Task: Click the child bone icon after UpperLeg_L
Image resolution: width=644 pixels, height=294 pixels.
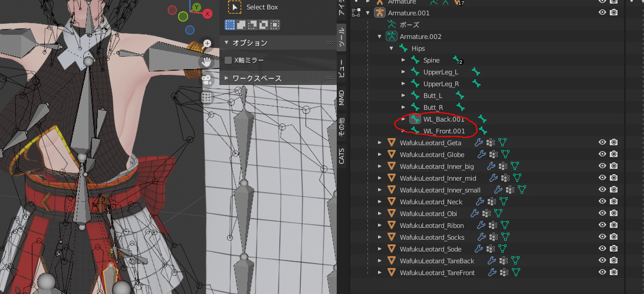Action: pyautogui.click(x=476, y=72)
